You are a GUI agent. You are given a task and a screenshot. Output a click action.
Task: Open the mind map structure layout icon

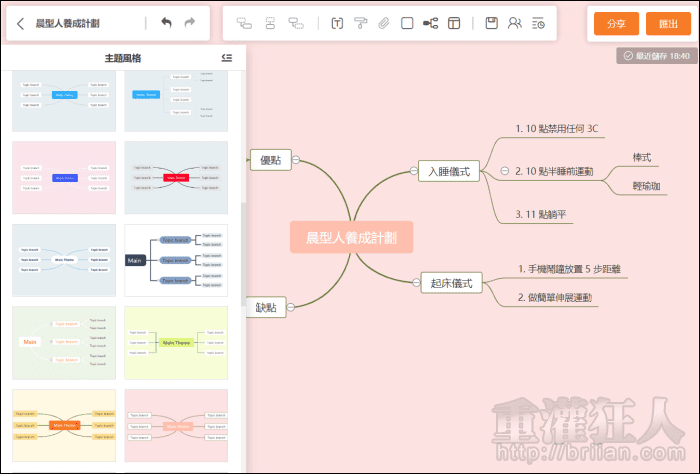coord(431,23)
